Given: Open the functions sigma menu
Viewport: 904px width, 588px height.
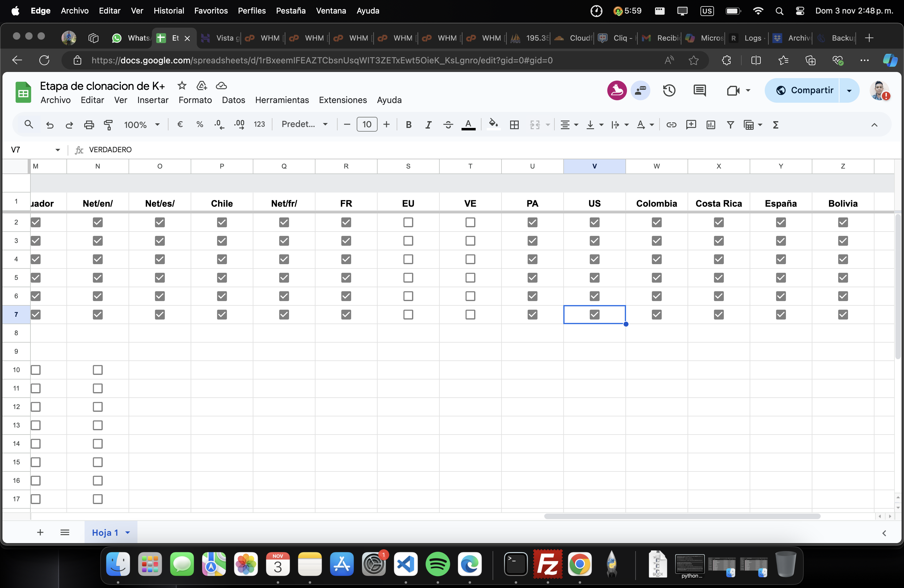Looking at the screenshot, I should [775, 125].
